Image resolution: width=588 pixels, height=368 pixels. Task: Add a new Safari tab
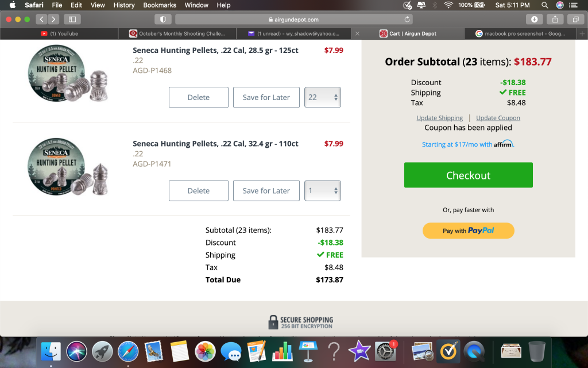click(x=582, y=33)
